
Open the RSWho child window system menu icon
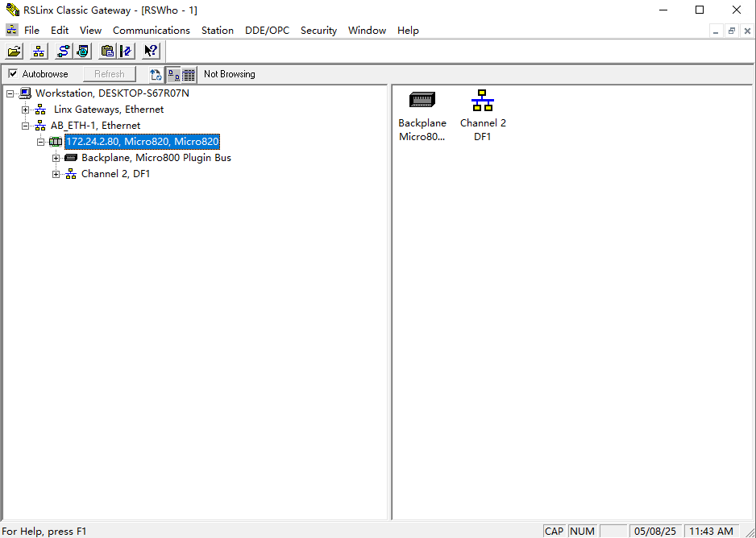pyautogui.click(x=11, y=30)
